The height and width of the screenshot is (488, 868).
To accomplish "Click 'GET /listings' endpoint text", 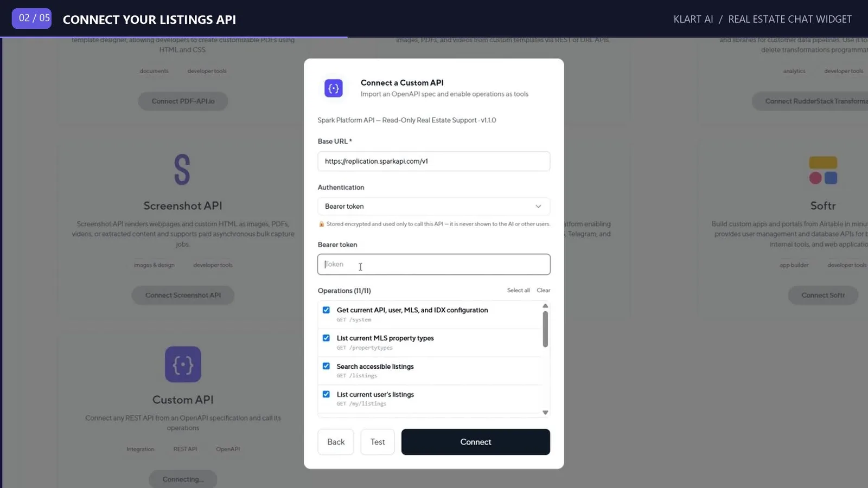I will pos(356,376).
